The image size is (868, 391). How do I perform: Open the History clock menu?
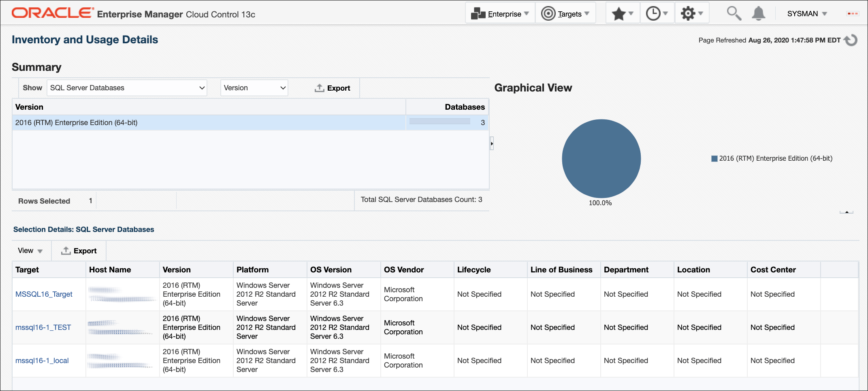(x=657, y=14)
